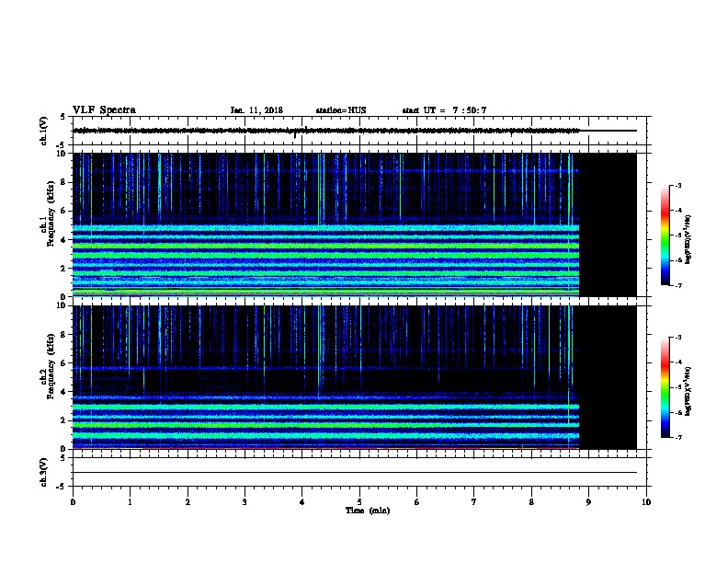This screenshot has width=728, height=563.
Task: Click the "3" tick on Time axis
Action: coord(245,501)
